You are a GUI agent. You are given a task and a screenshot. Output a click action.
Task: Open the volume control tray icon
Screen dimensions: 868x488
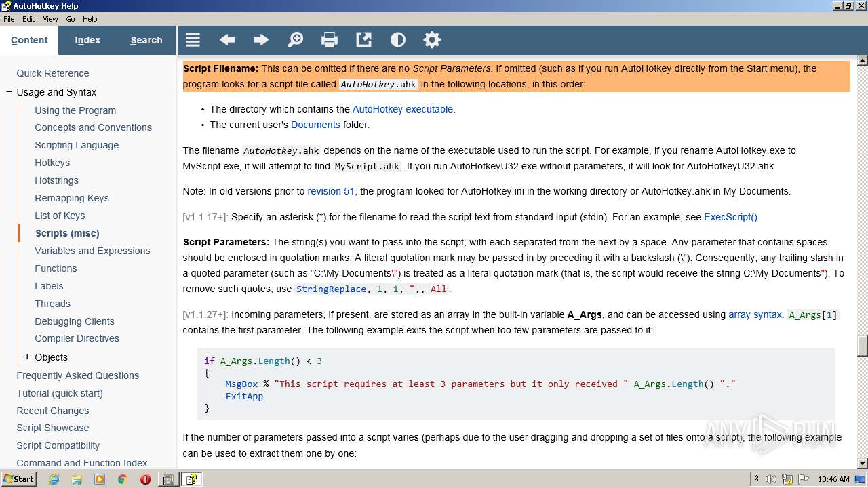771,479
